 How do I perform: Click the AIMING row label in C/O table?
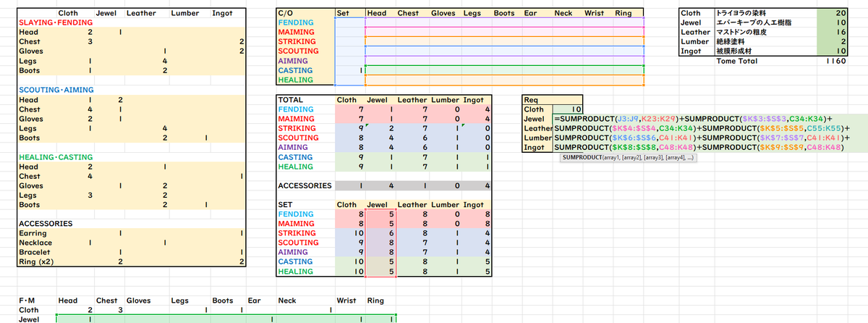(x=292, y=60)
